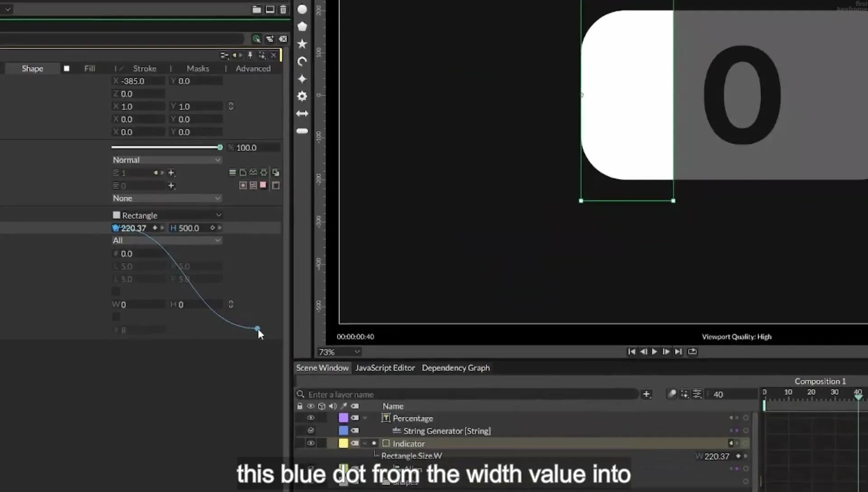Toggle the String Generator enabled checkmark
The height and width of the screenshot is (492, 868).
pos(311,430)
